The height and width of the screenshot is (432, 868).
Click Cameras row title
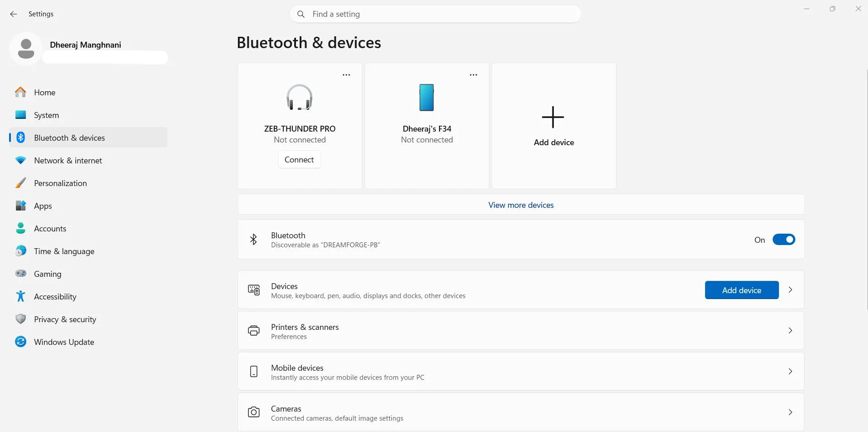click(x=286, y=409)
